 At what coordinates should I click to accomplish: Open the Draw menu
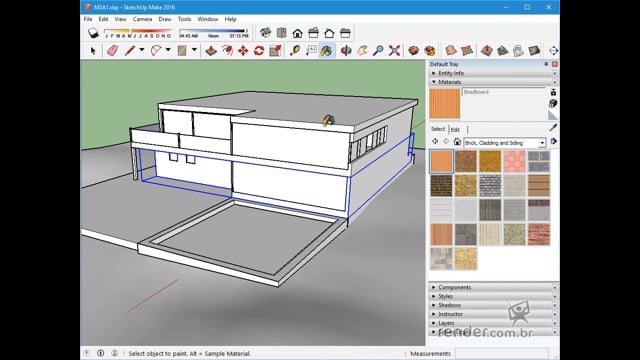(x=165, y=19)
